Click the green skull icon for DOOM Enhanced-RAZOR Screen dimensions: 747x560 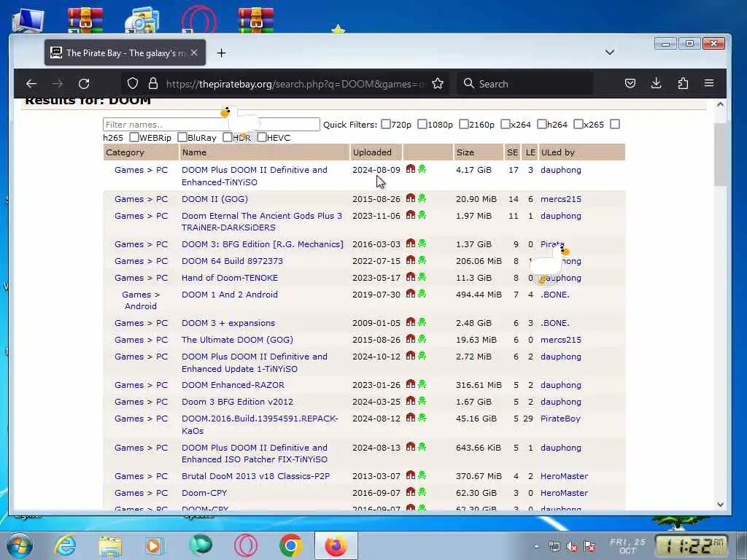[422, 384]
